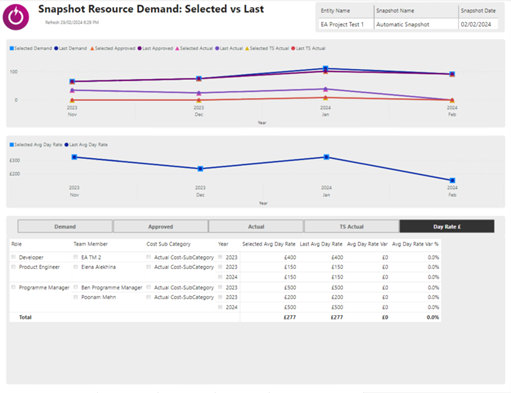The height and width of the screenshot is (393, 511).
Task: Click Last Approved legend marker
Action: click(x=140, y=48)
